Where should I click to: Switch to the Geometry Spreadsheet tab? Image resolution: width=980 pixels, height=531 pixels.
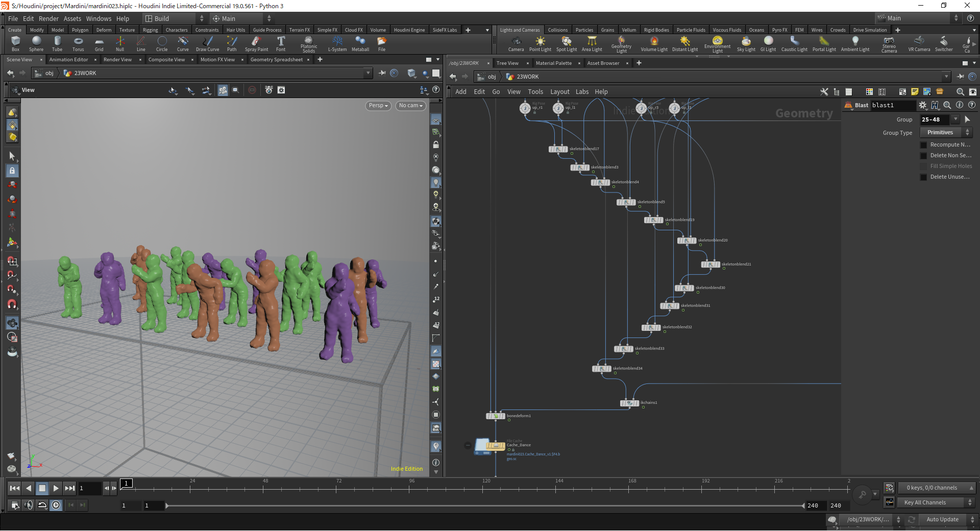277,60
